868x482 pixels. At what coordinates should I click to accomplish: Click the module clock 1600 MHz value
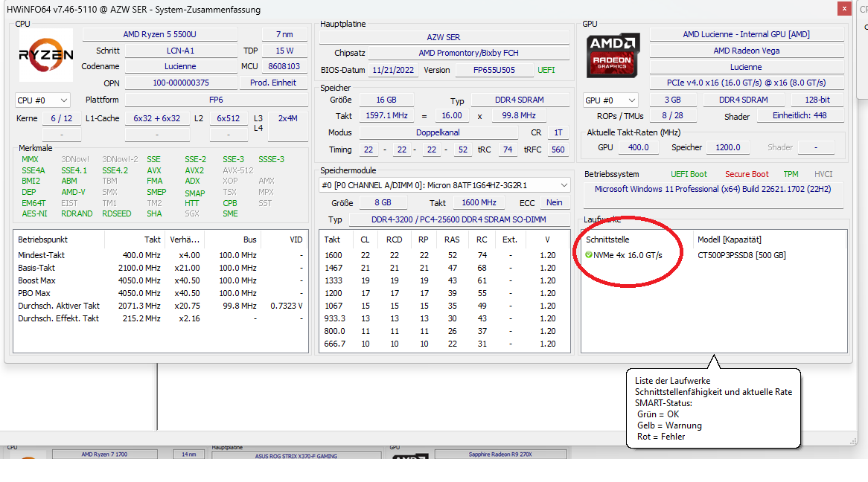tap(479, 202)
